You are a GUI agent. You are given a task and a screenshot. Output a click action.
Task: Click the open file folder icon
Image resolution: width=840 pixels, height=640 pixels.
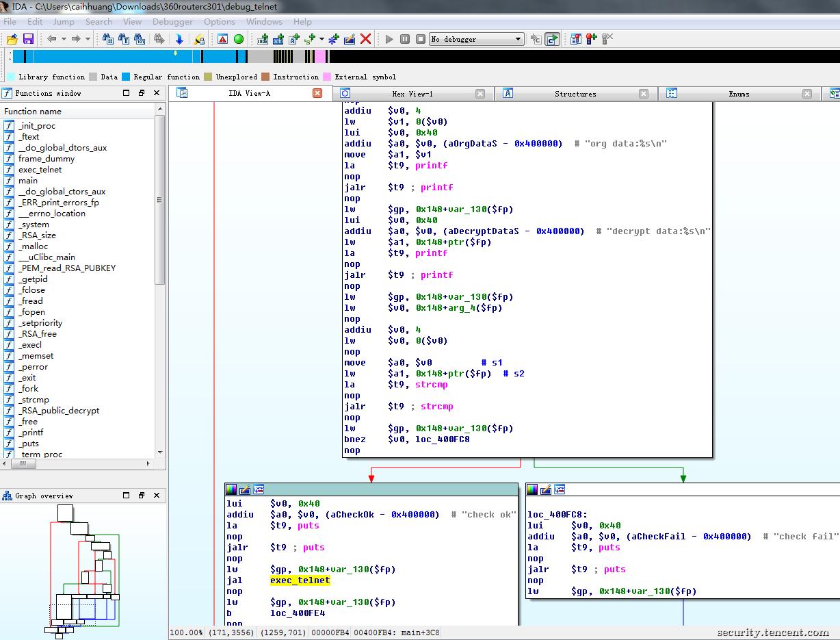point(12,39)
